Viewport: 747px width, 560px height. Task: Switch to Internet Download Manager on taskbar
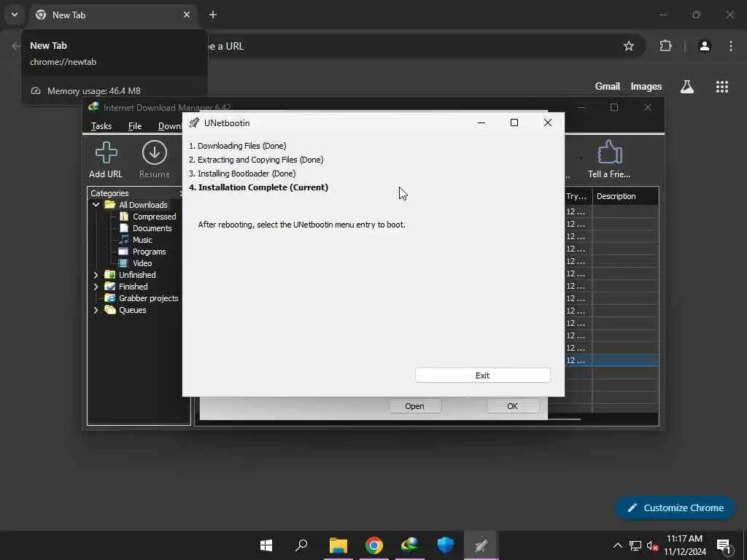pyautogui.click(x=410, y=545)
